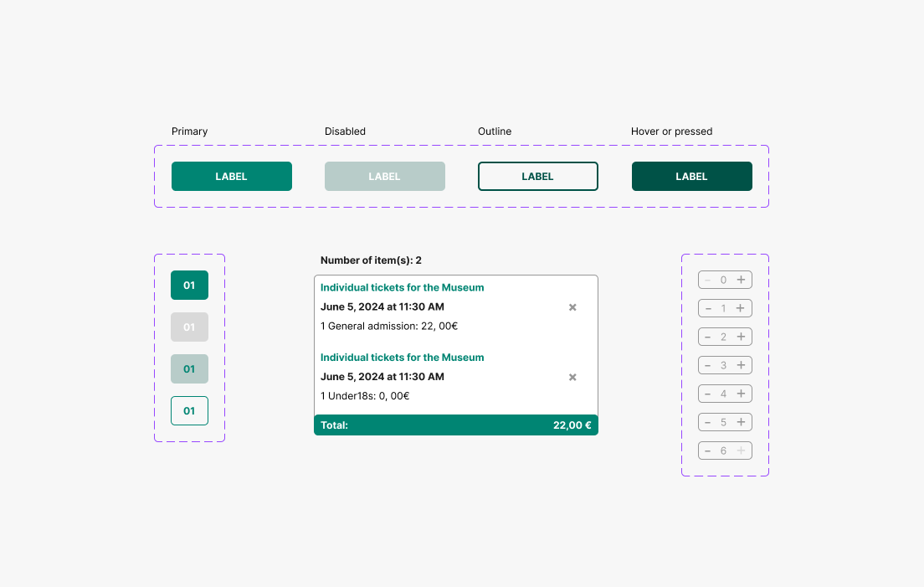Select the light green 01 button
924x587 pixels.
click(189, 369)
